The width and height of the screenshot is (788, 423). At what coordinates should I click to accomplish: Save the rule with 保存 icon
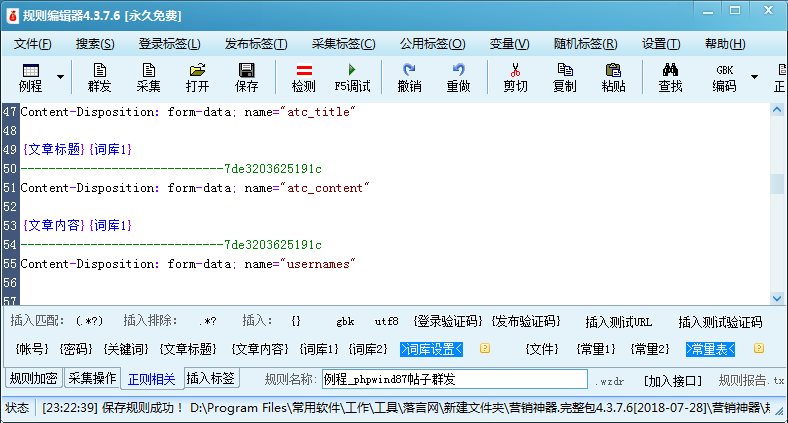pos(247,78)
